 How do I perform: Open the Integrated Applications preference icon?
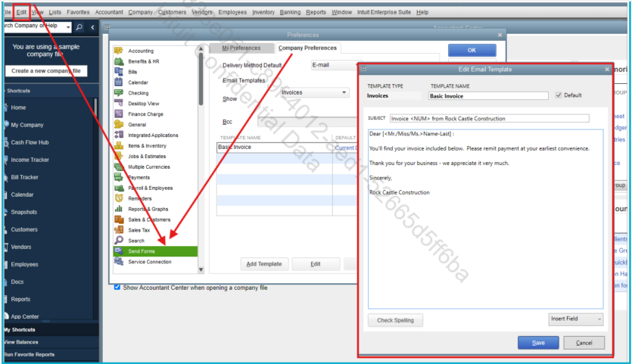point(119,135)
